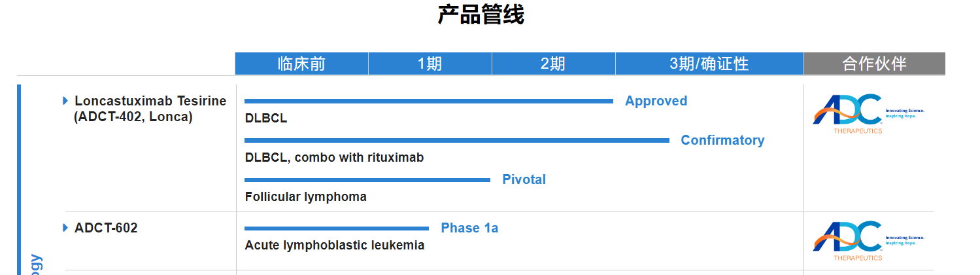980x275 pixels.
Task: Click the DLBCL progress bar ending at Approved
Action: [429, 101]
